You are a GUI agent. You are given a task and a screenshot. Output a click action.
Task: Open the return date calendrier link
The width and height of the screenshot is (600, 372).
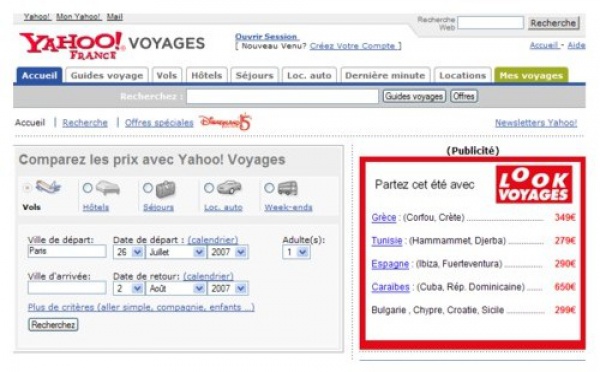click(x=208, y=276)
